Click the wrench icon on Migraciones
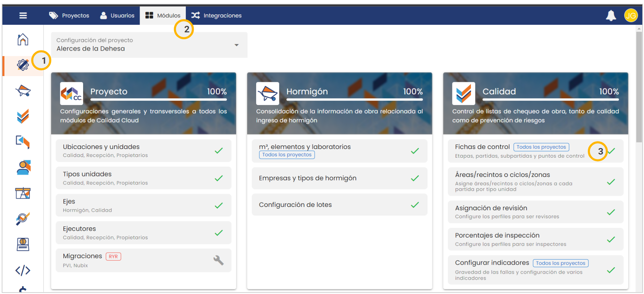644x294 pixels. (x=219, y=260)
